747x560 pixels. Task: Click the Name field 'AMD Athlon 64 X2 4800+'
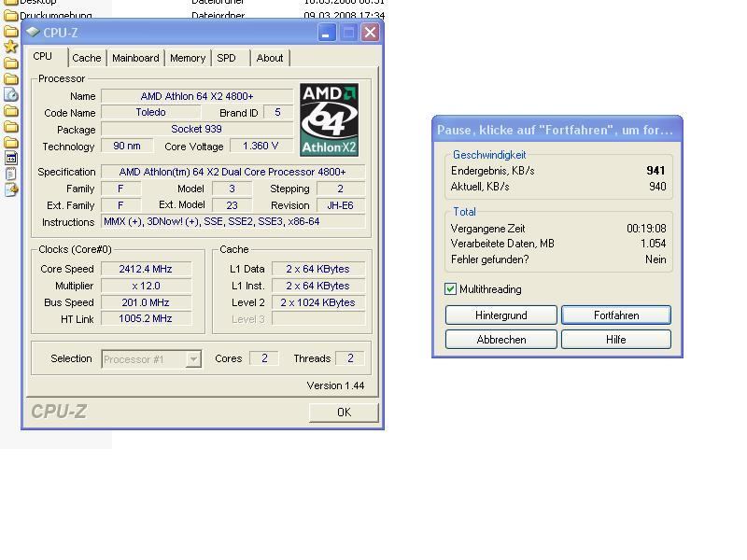click(197, 96)
